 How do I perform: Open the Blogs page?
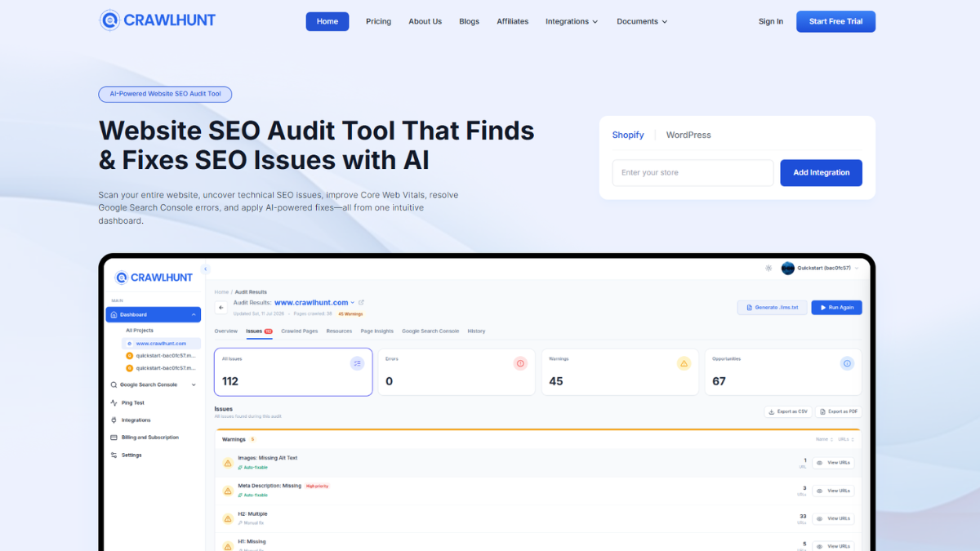(x=470, y=21)
